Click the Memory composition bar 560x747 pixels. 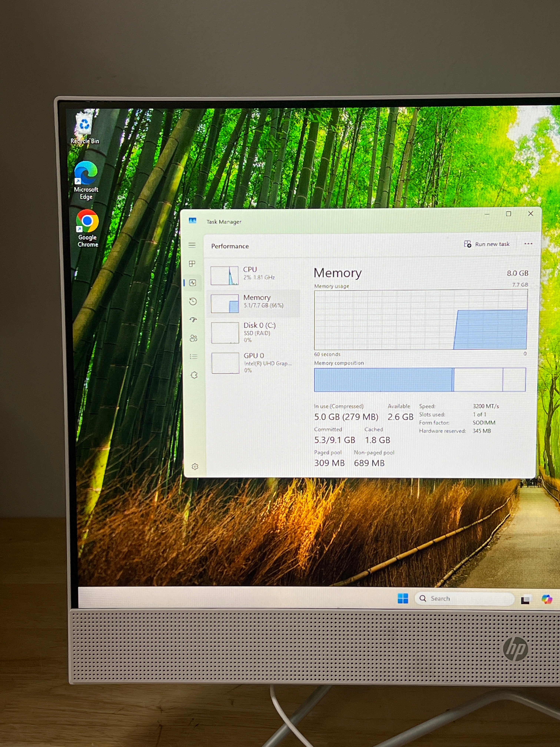420,380
